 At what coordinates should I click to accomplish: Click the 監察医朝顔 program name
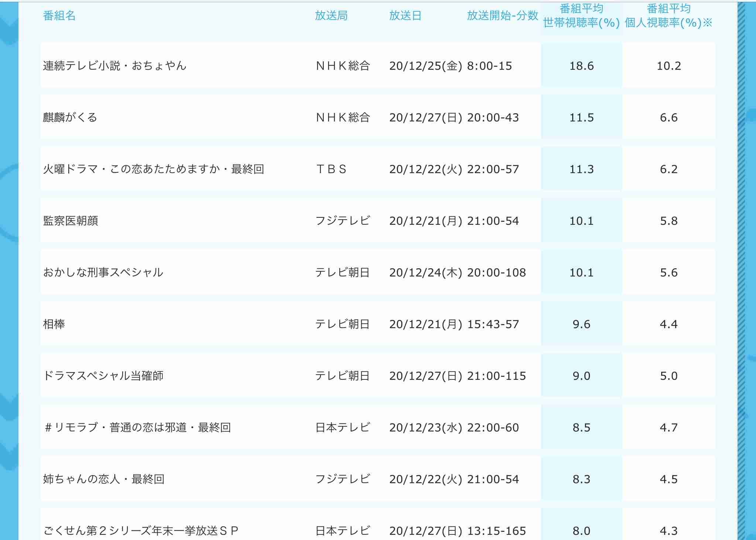click(71, 221)
